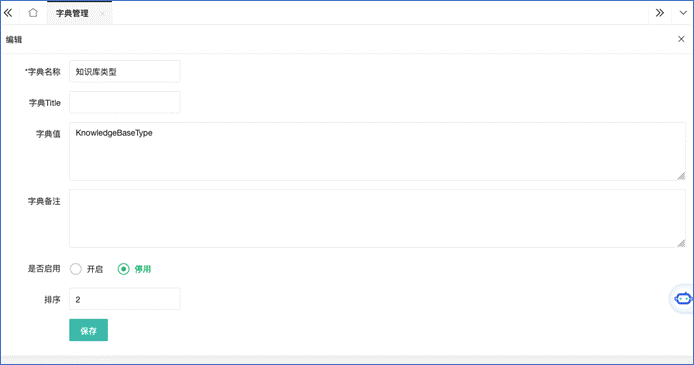The width and height of the screenshot is (694, 365).
Task: Focus the 排序 number field
Action: (125, 299)
